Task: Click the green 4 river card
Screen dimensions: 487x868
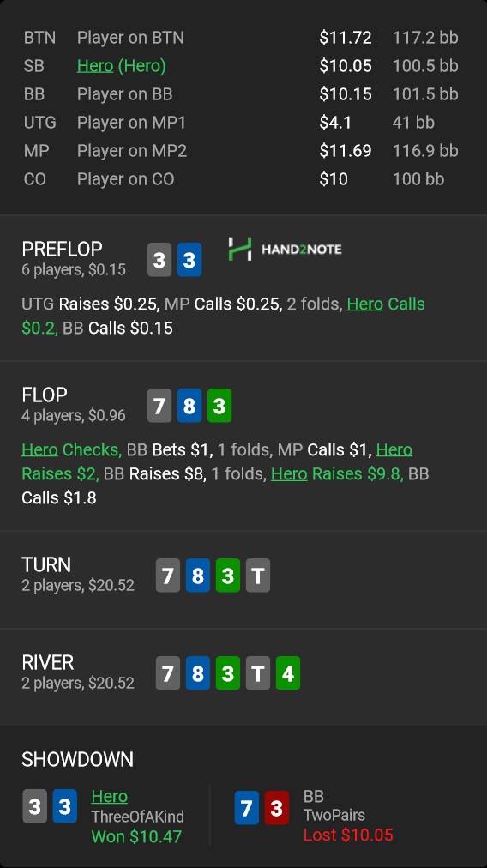Action: click(x=288, y=673)
